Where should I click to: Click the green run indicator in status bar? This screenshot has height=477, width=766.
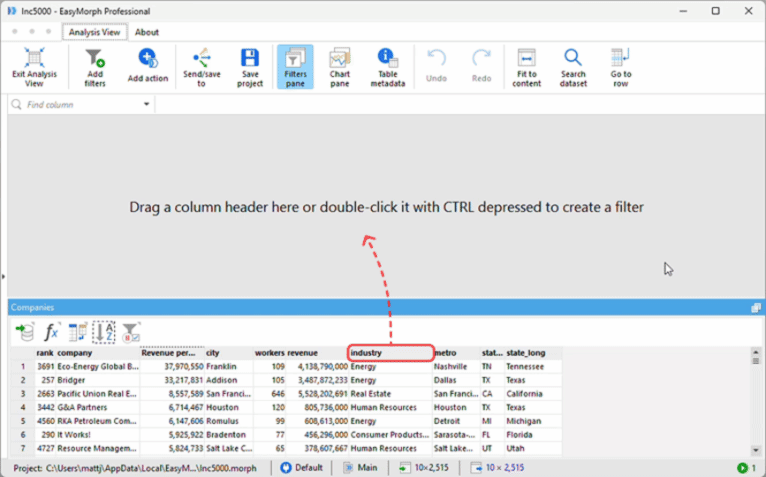(743, 468)
